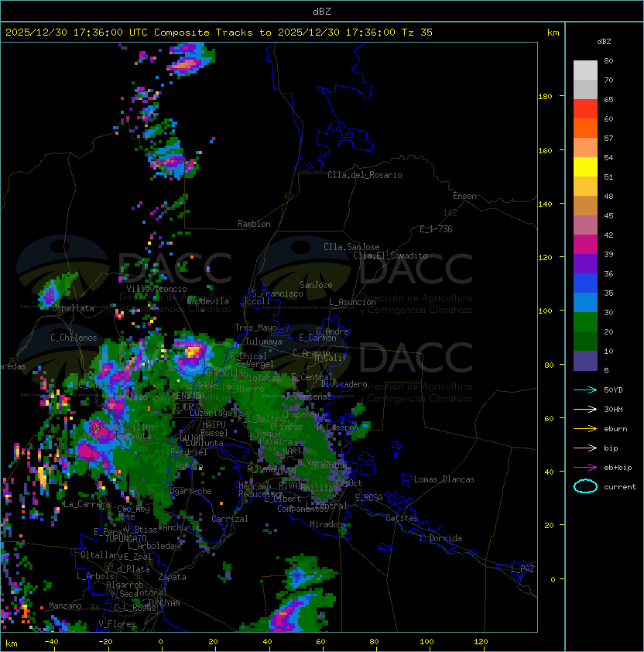The height and width of the screenshot is (652, 644).
Task: Click the S_Francisco place label
Action: click(277, 293)
